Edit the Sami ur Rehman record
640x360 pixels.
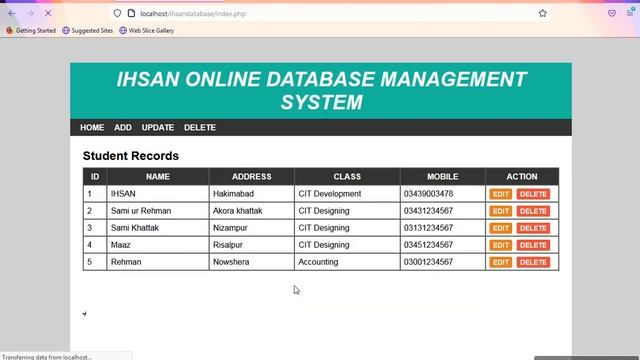tap(500, 211)
